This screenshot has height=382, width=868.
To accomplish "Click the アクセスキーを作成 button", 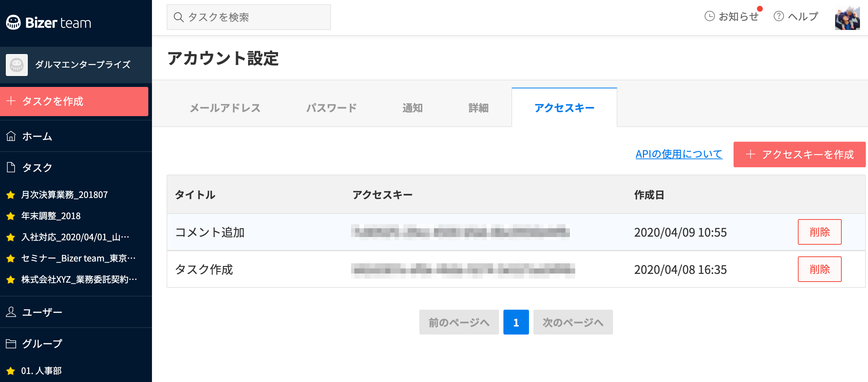I will (x=799, y=154).
